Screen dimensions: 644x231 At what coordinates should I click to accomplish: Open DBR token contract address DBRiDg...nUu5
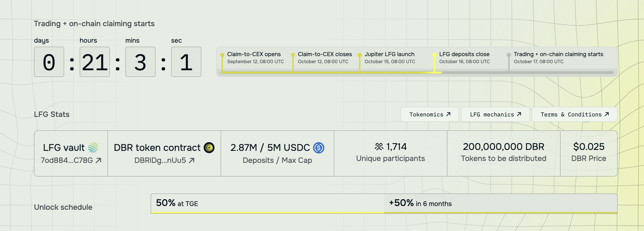pyautogui.click(x=160, y=160)
